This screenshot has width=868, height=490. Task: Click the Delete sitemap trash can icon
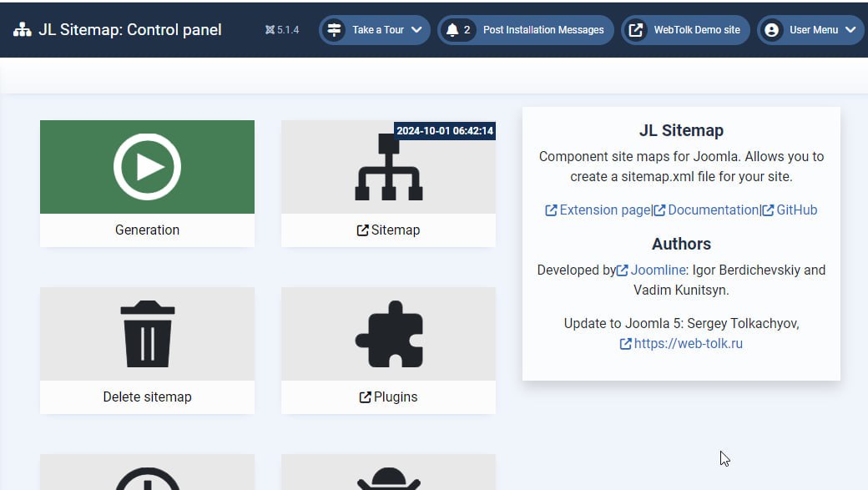click(147, 334)
